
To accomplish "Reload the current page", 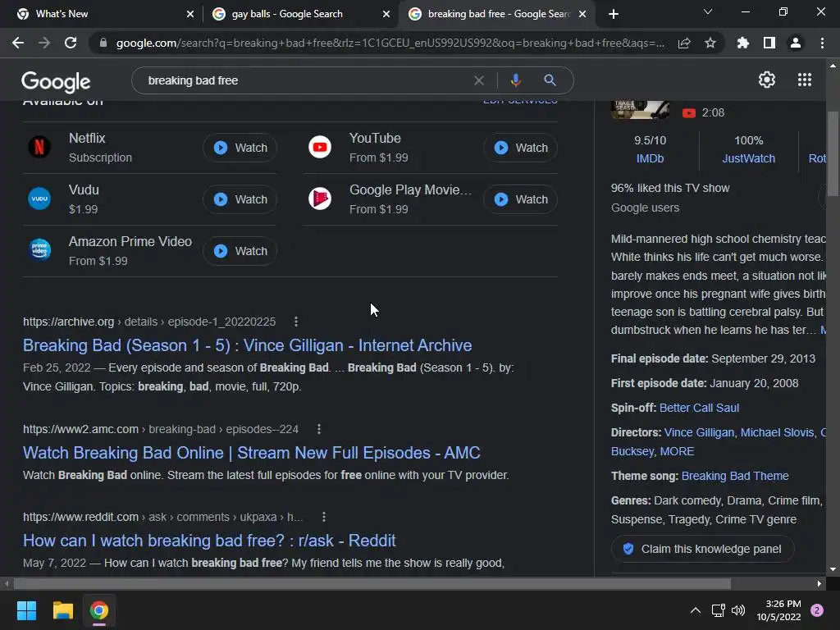I will point(71,43).
